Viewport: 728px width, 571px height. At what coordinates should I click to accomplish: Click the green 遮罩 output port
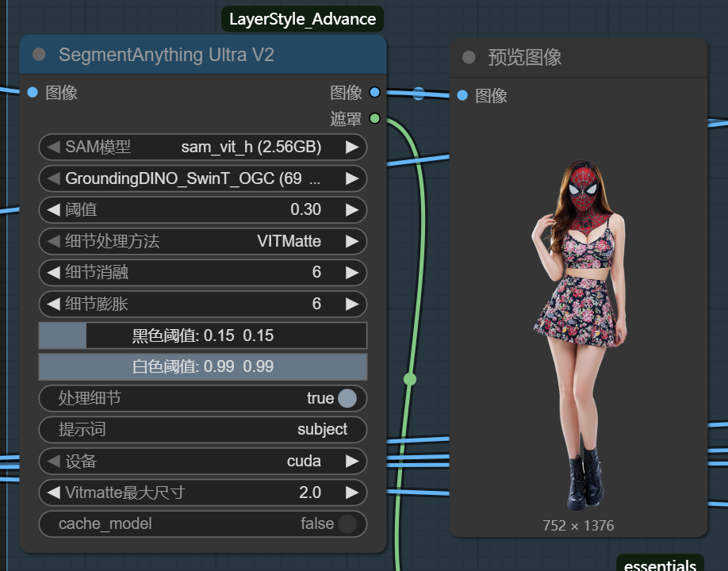pyautogui.click(x=374, y=118)
